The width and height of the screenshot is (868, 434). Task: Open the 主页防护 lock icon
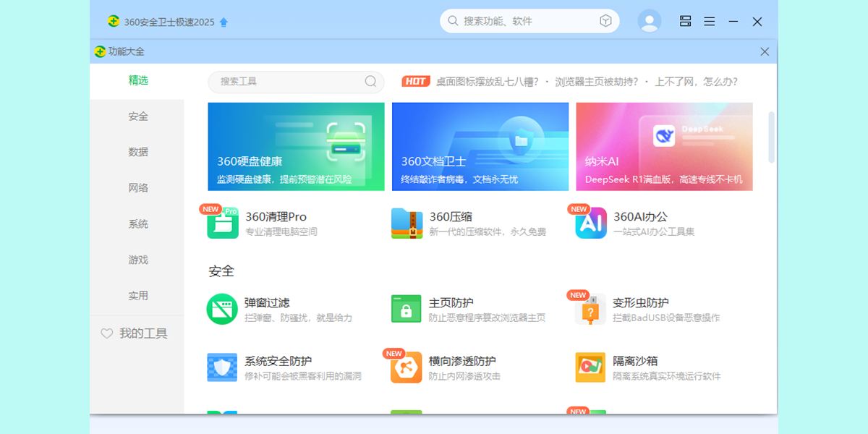coord(407,309)
